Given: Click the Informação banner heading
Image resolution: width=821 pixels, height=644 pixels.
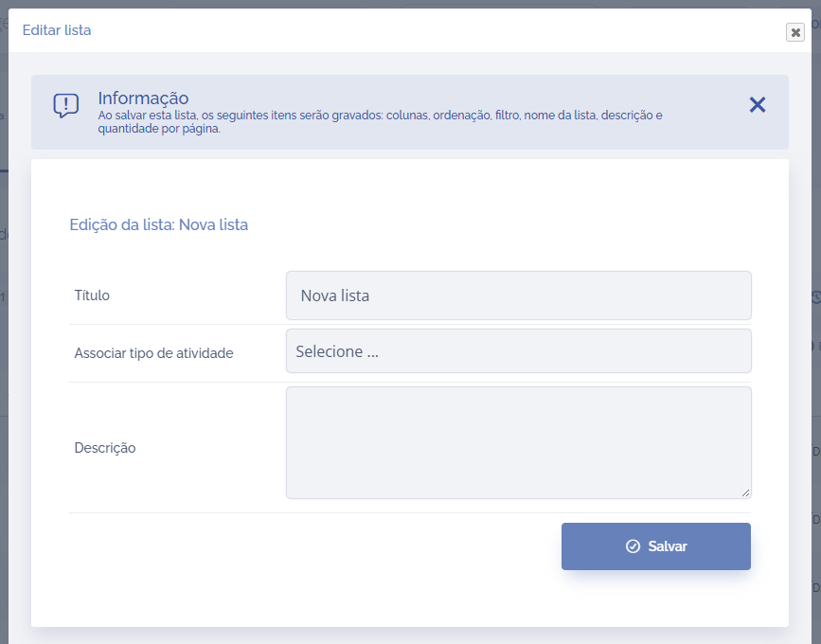Looking at the screenshot, I should (143, 98).
